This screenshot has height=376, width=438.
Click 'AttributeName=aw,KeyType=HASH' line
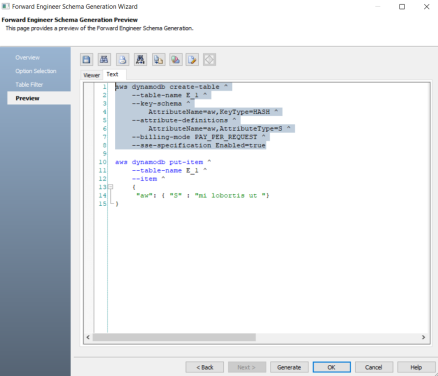[213, 112]
